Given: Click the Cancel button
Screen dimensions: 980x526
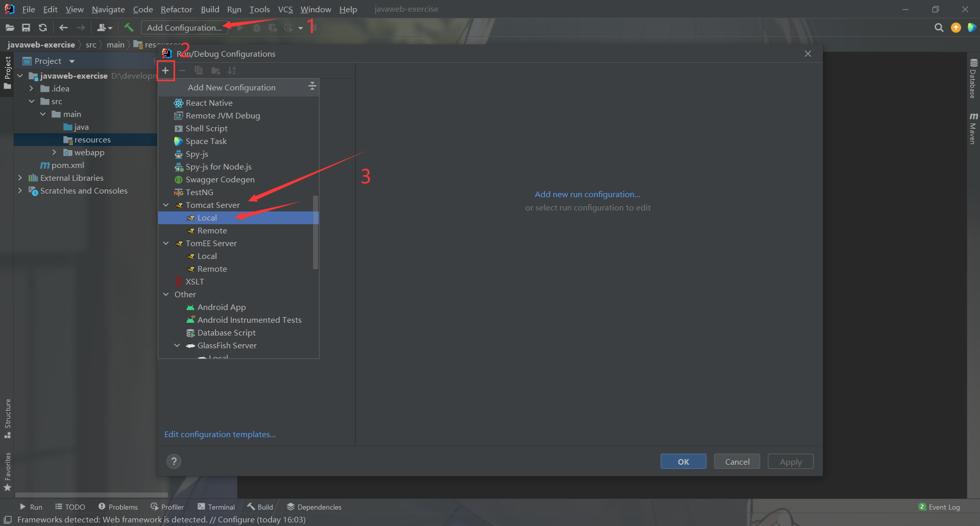Looking at the screenshot, I should [x=737, y=462].
